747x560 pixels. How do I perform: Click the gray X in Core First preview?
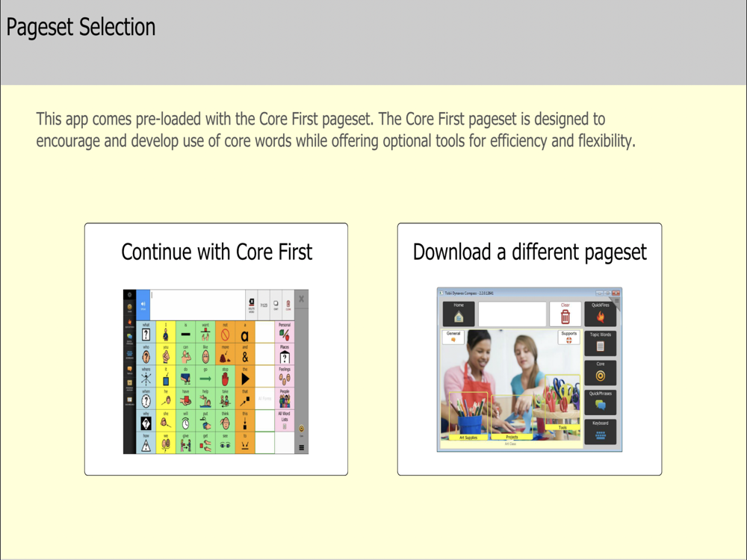[x=301, y=299]
